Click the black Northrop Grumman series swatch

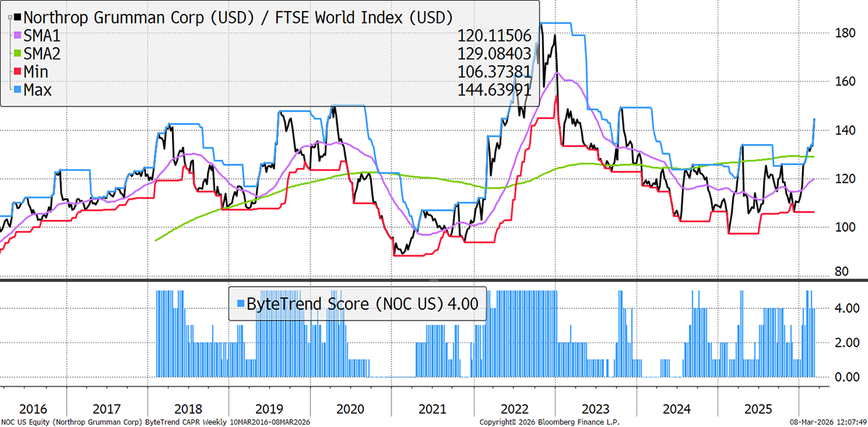(x=18, y=17)
